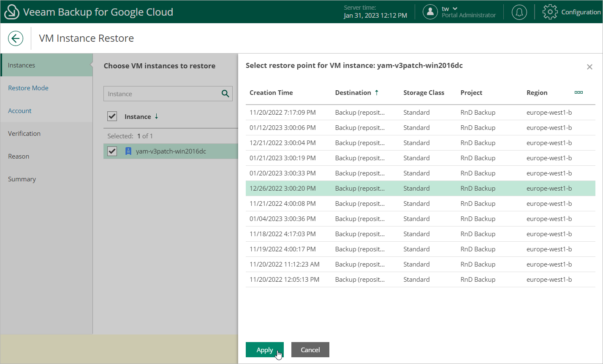Click the server time Jan 31, 2023 display
This screenshot has width=603, height=364.
[x=375, y=16]
